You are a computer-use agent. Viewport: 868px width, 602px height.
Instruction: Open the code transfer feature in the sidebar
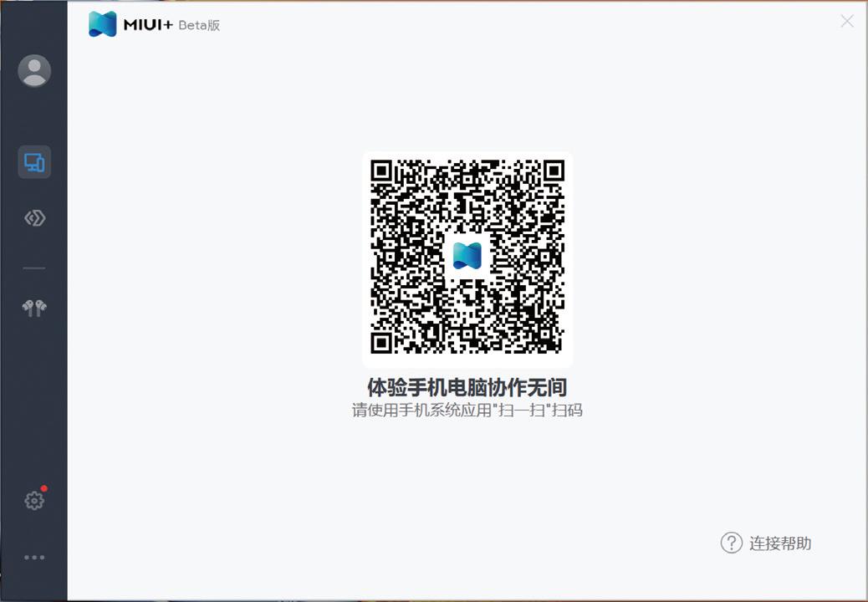tap(33, 218)
